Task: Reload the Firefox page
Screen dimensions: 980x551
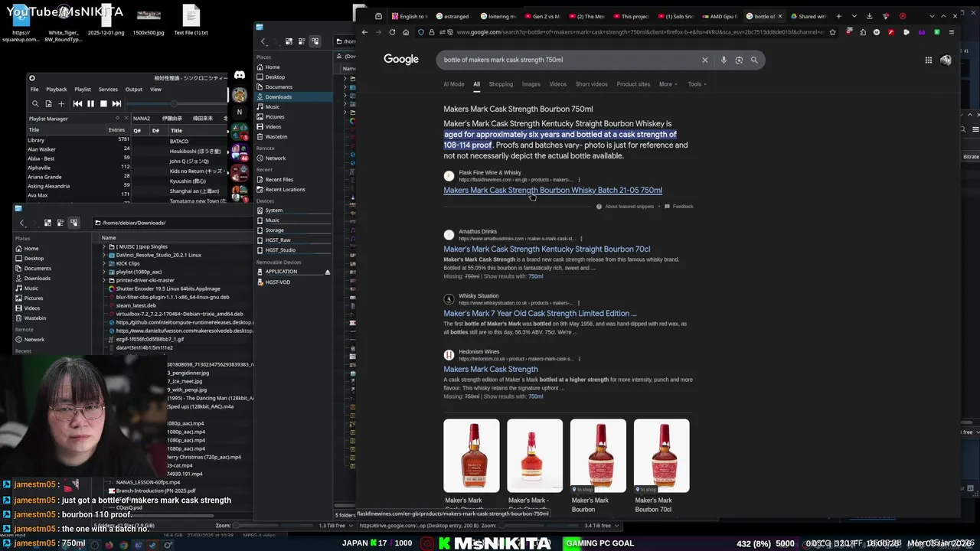Action: 392,32
